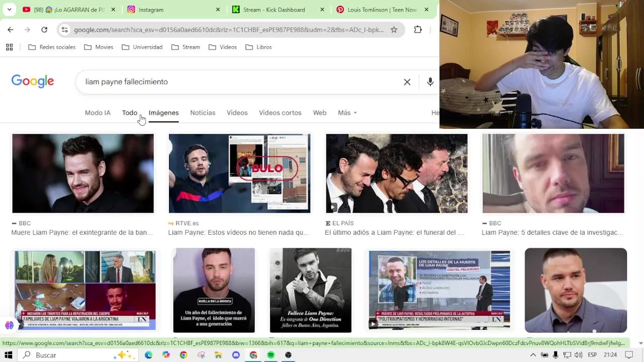The width and height of the screenshot is (644, 362).
Task: Close the YouTube tab
Action: coord(113,10)
